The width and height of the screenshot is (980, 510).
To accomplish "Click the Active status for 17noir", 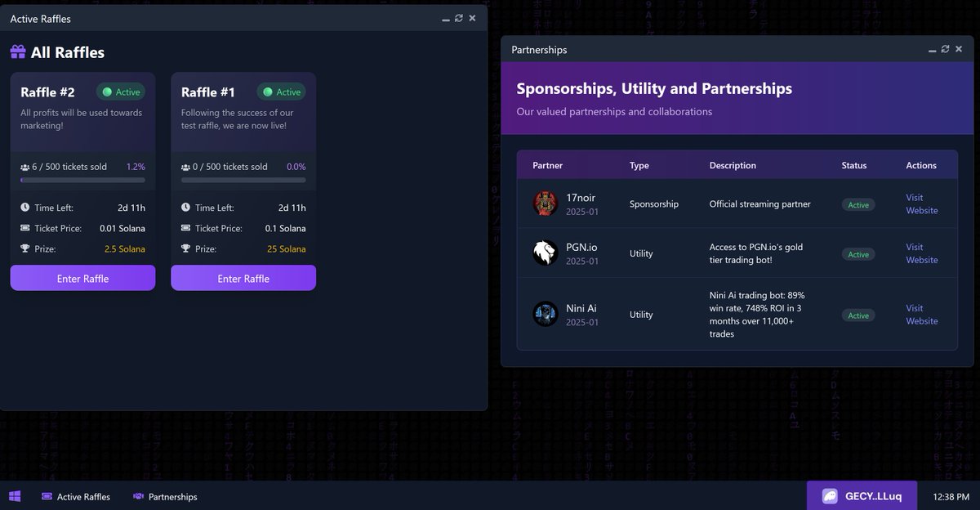I will coord(858,204).
